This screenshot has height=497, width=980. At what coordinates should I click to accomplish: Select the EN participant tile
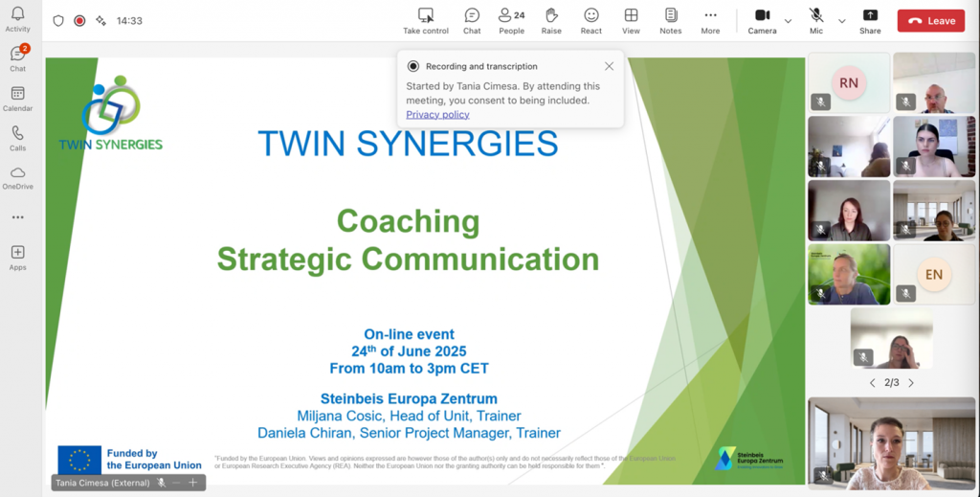pos(934,275)
